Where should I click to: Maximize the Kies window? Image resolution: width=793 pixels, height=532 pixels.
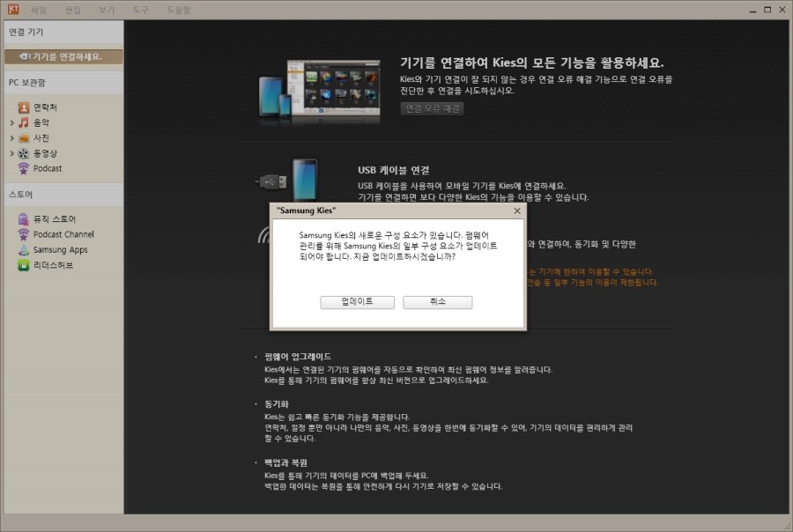[x=767, y=10]
